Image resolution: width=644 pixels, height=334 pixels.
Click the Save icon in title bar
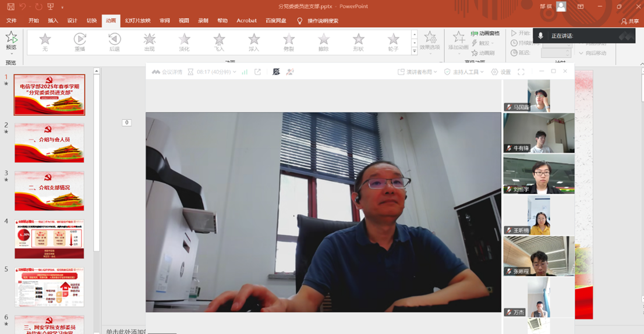10,6
